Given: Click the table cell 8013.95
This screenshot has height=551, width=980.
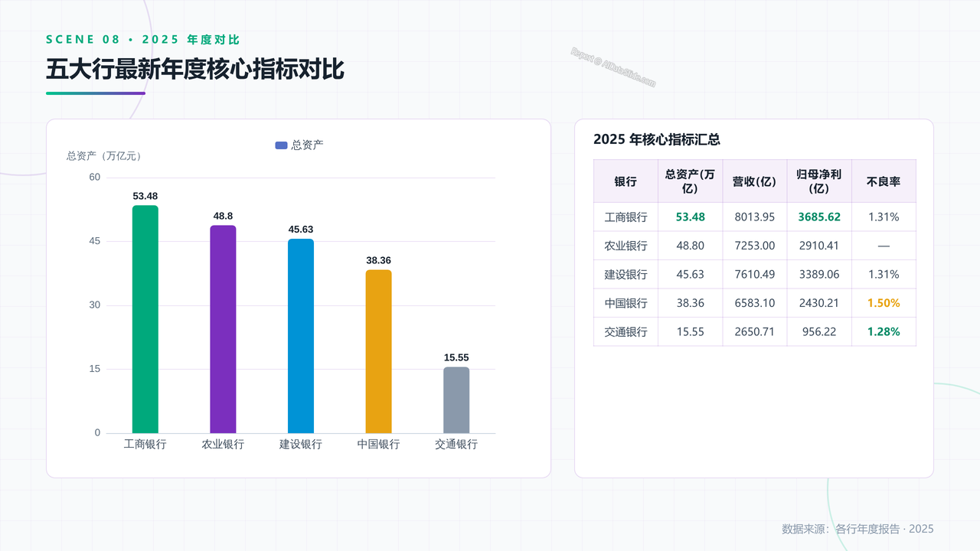Looking at the screenshot, I should [755, 217].
